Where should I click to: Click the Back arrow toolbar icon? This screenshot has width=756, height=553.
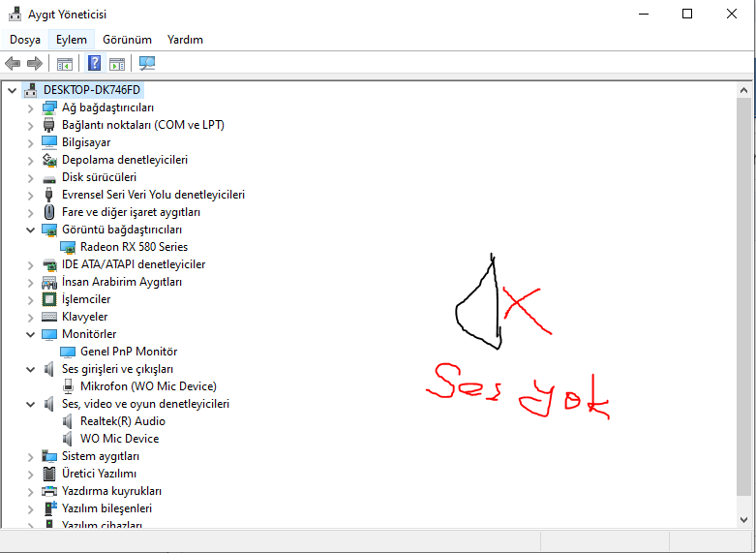[x=12, y=63]
